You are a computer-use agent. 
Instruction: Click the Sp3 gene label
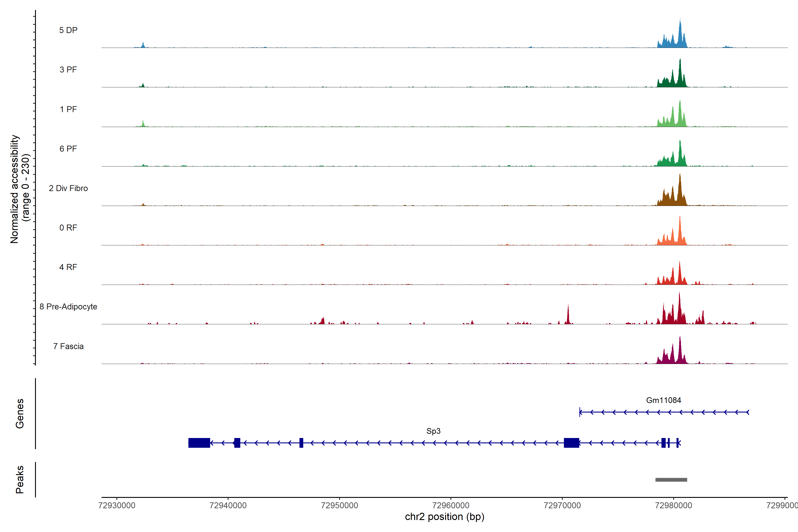(433, 431)
